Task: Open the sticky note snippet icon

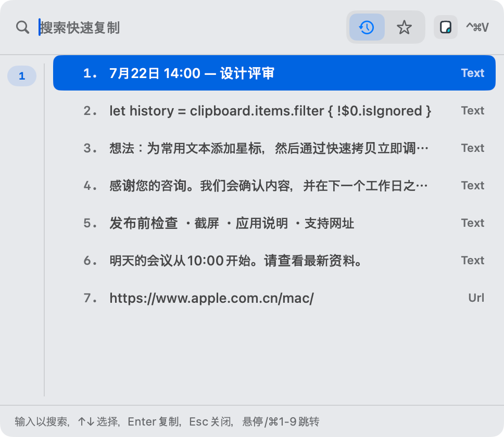Action: [446, 27]
